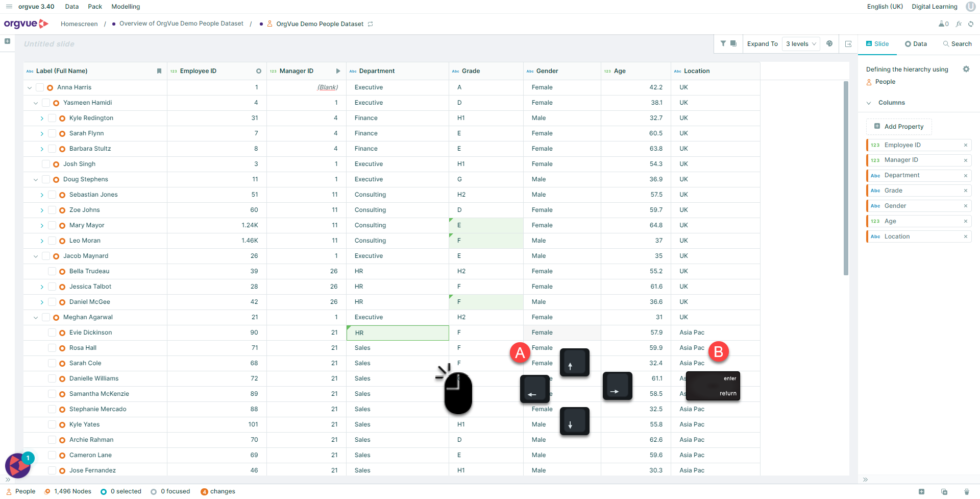Go to Homescreen breadcrumb
This screenshot has width=980, height=499.
click(79, 24)
